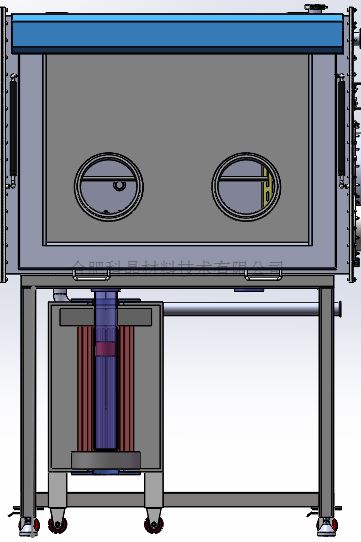Image resolution: width=361 pixels, height=542 pixels.
Task: Select the bottom horizontal crossbar of the frame
Action: point(177,500)
